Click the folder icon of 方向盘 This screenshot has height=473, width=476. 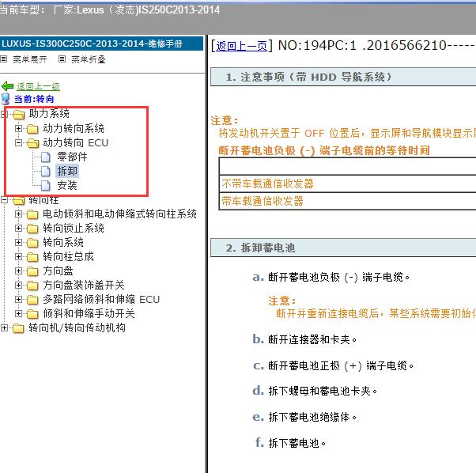tap(32, 271)
